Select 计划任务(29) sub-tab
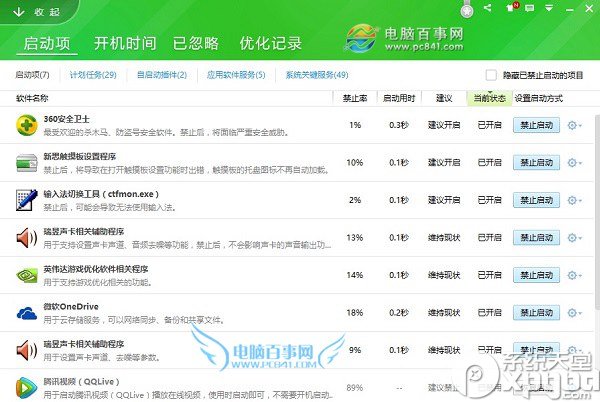This screenshot has height=402, width=600. coord(93,75)
